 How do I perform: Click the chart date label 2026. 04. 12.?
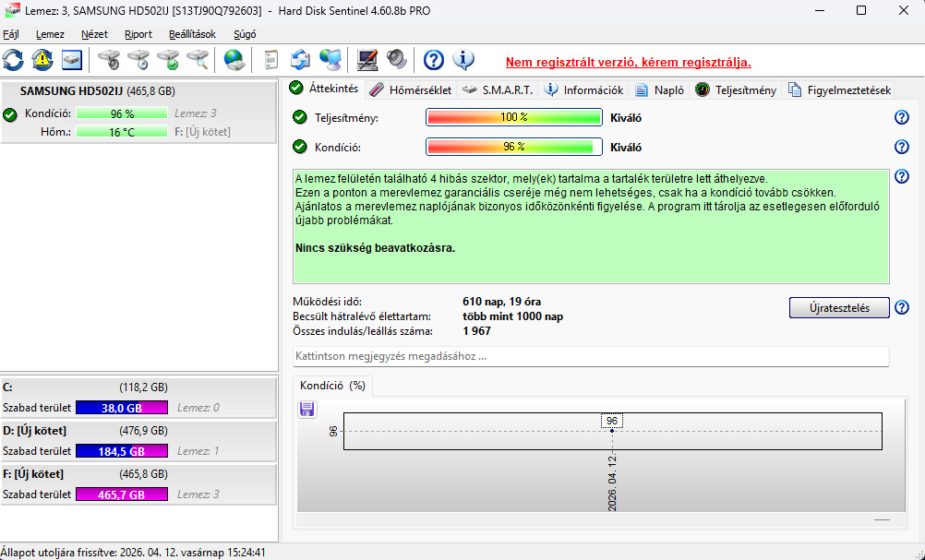[612, 483]
